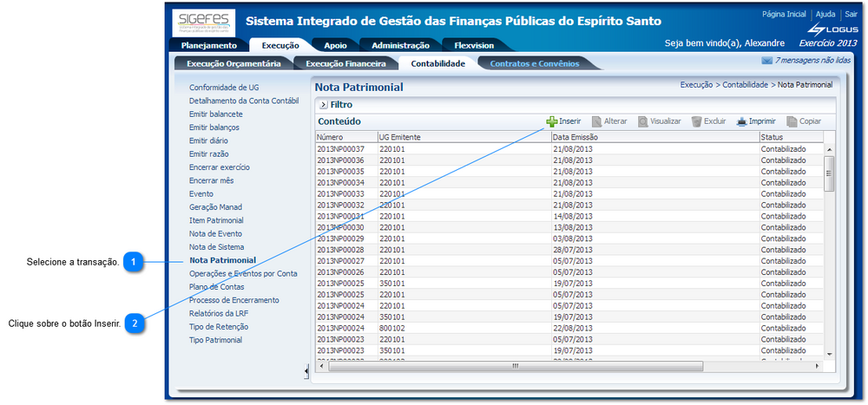This screenshot has height=405, width=868.
Task: Select Nota Patrimonial in sidebar
Action: (x=222, y=260)
